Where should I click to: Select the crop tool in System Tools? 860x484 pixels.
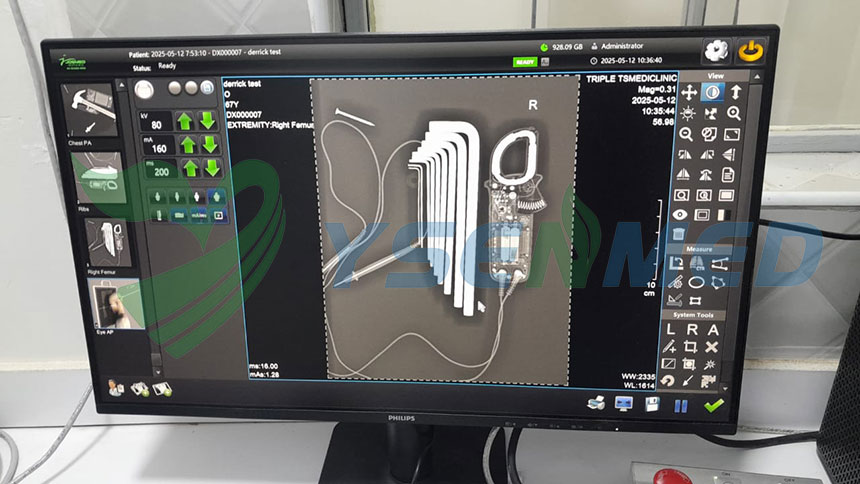[690, 347]
